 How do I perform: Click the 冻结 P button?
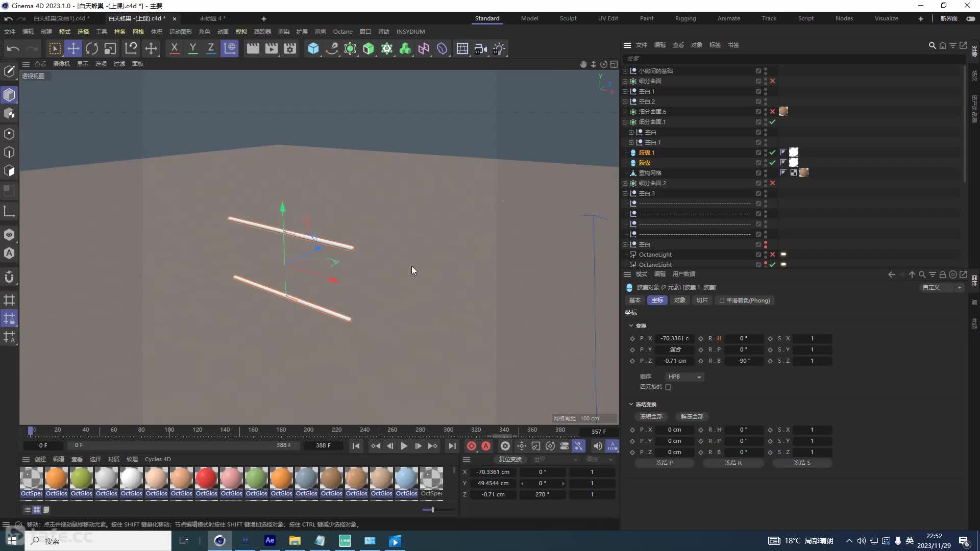665,463
